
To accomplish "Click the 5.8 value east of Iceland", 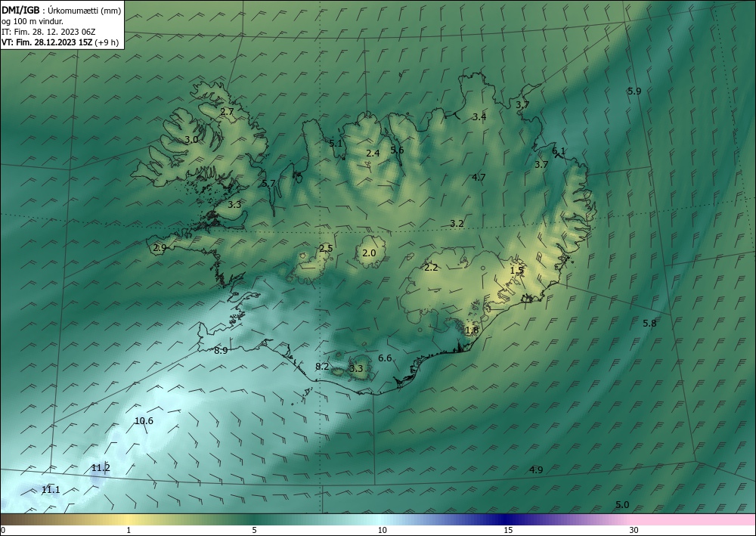I will (649, 323).
